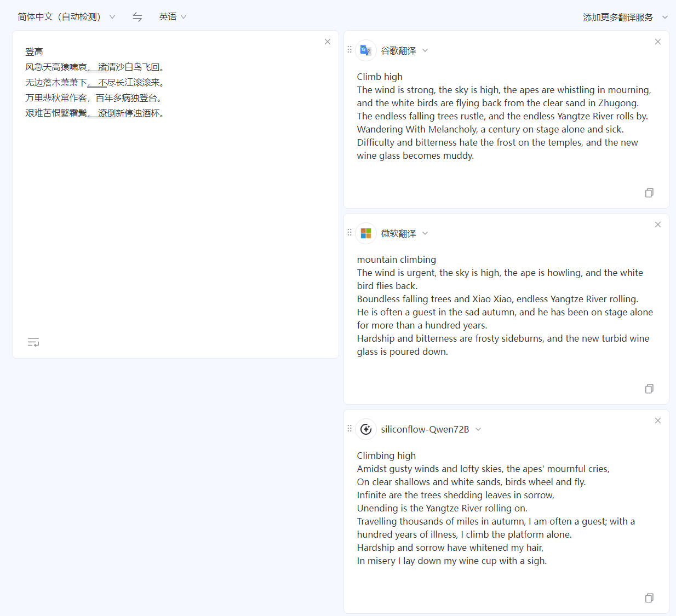This screenshot has height=616, width=676.
Task: Close the 微软翻译 result card
Action: tap(658, 224)
